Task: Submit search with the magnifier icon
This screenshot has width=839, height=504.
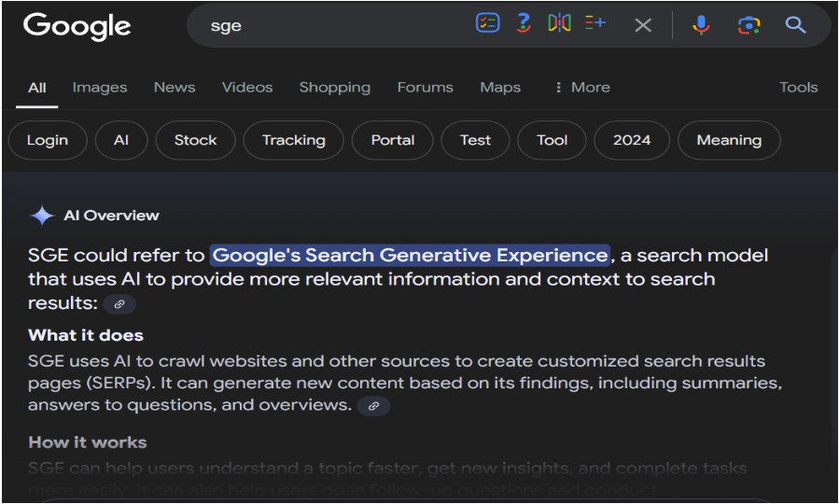Action: (x=795, y=24)
